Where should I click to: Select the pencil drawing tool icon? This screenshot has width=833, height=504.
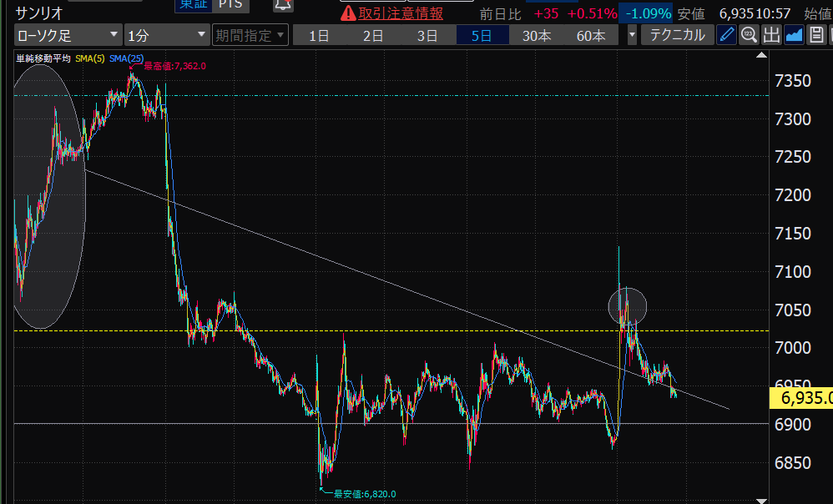point(727,35)
